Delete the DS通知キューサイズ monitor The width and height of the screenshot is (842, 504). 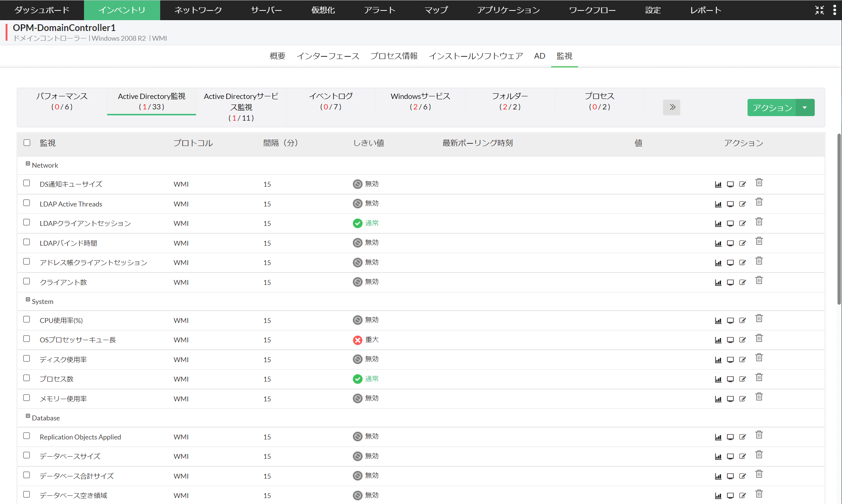point(759,182)
